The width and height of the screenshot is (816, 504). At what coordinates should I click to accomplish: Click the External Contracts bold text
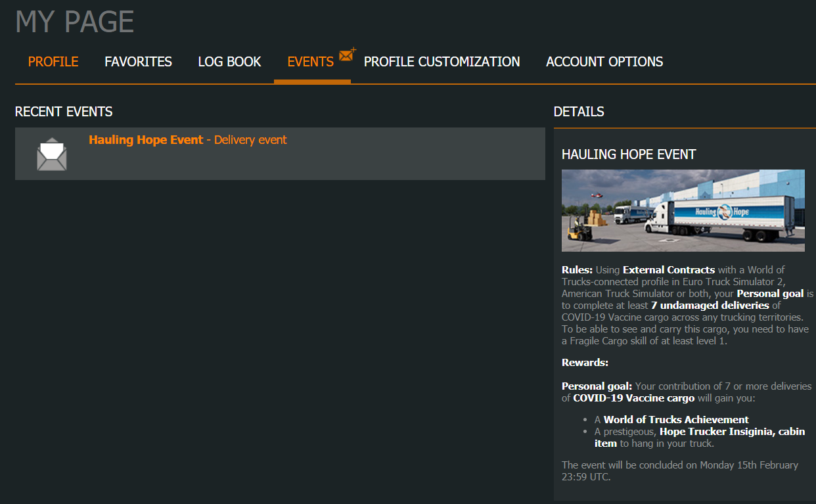[669, 270]
